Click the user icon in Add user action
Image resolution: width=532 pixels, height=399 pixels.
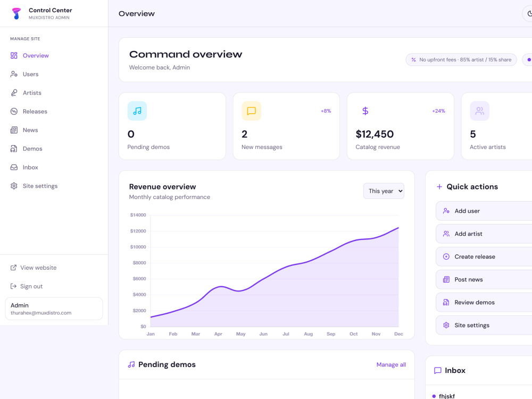click(x=446, y=211)
